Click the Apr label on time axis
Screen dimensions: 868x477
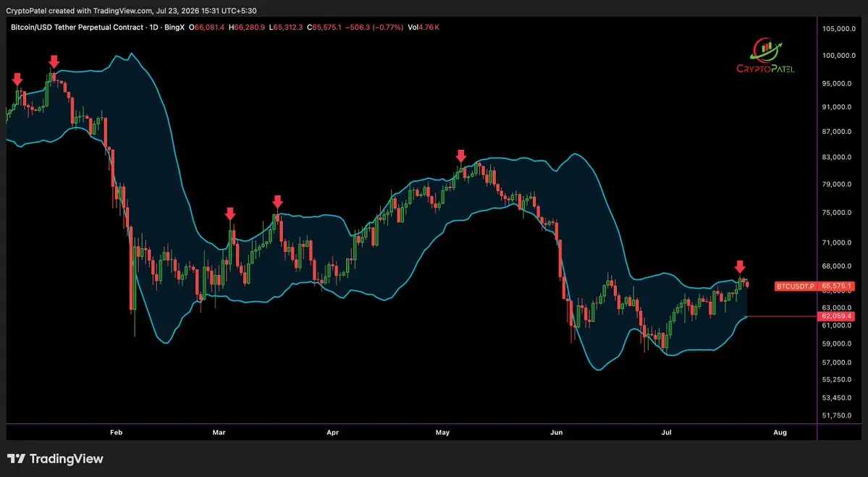(x=332, y=432)
